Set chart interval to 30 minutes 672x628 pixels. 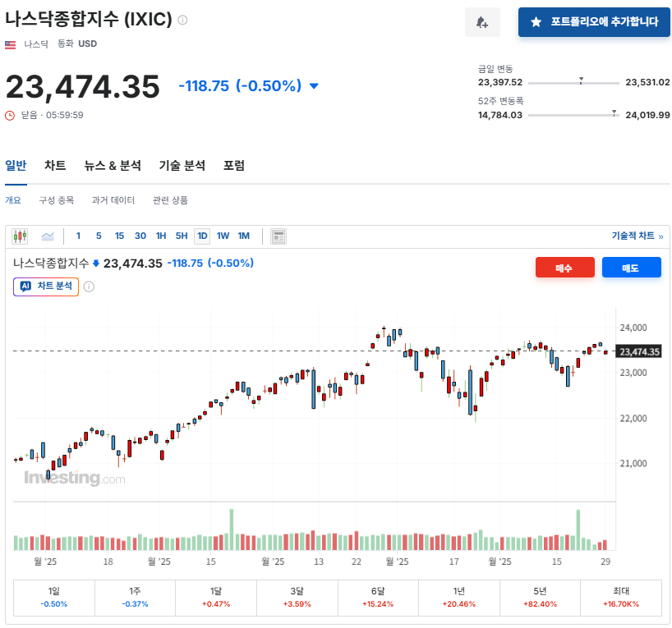(x=140, y=236)
